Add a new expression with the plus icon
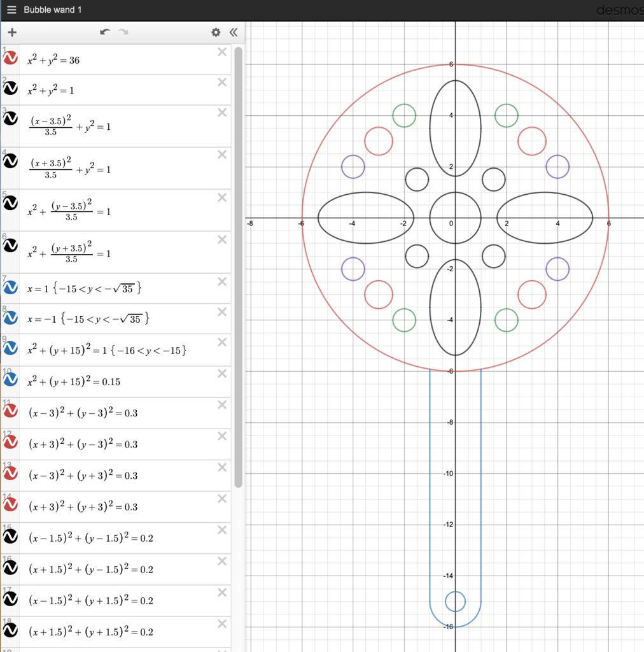 click(x=12, y=32)
